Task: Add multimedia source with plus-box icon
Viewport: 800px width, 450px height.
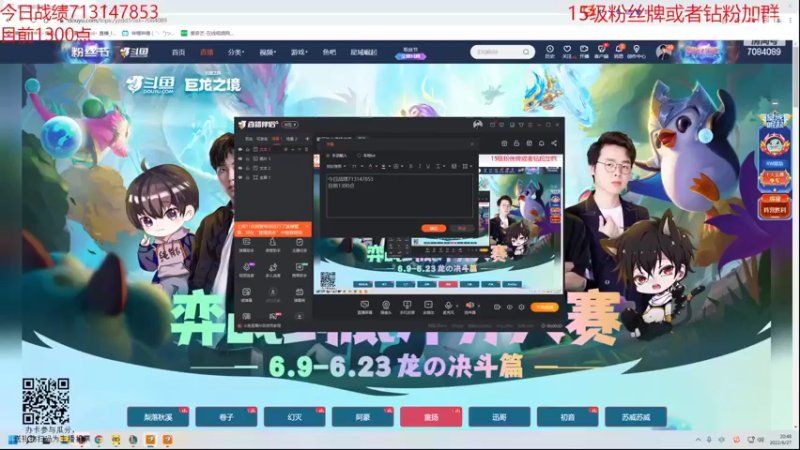Action: (x=429, y=307)
